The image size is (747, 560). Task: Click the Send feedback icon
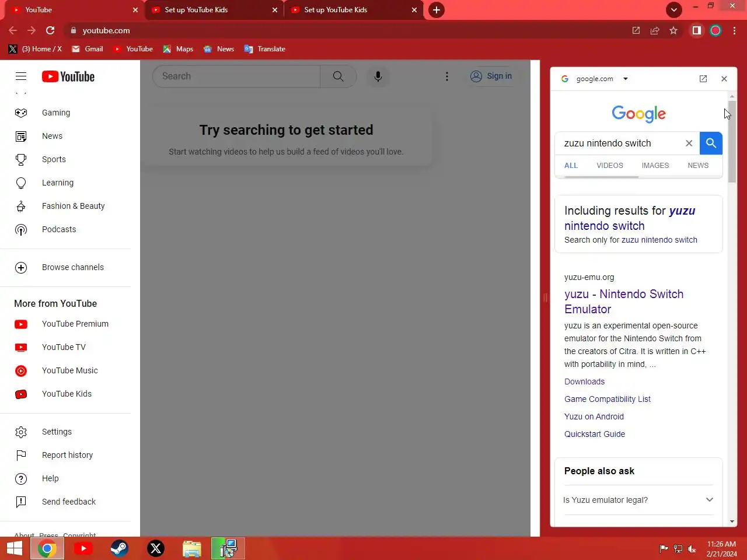coord(21,502)
